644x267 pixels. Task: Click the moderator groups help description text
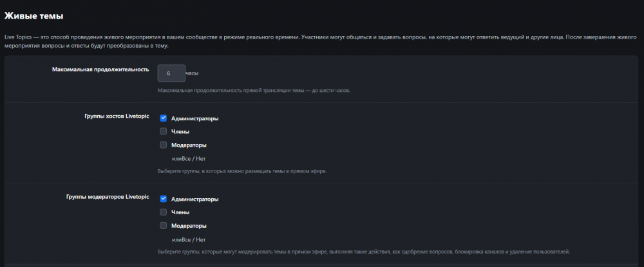(363, 251)
